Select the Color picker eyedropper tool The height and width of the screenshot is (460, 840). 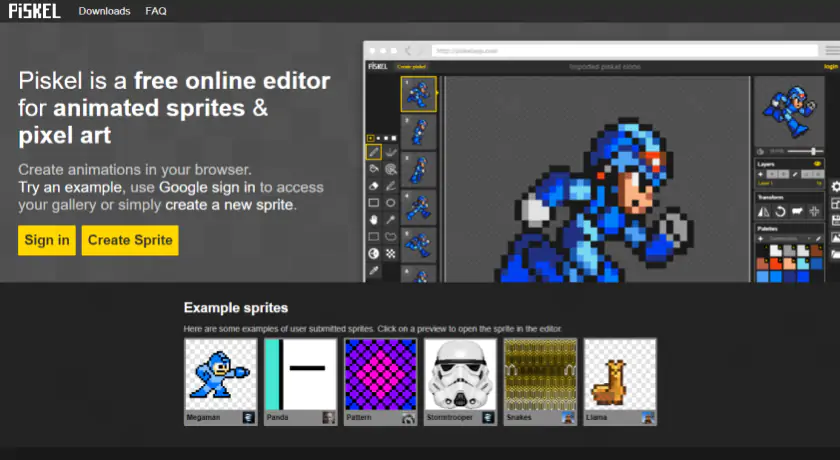pyautogui.click(x=374, y=270)
